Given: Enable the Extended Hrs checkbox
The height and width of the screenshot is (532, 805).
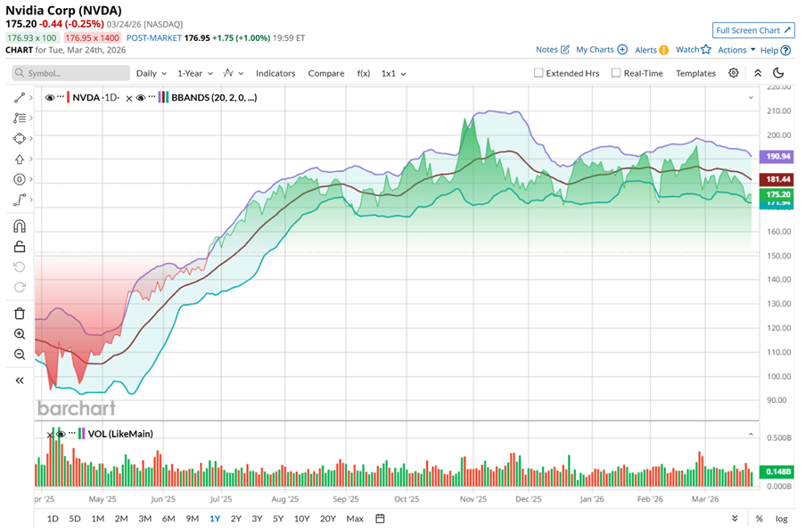Looking at the screenshot, I should coord(538,73).
